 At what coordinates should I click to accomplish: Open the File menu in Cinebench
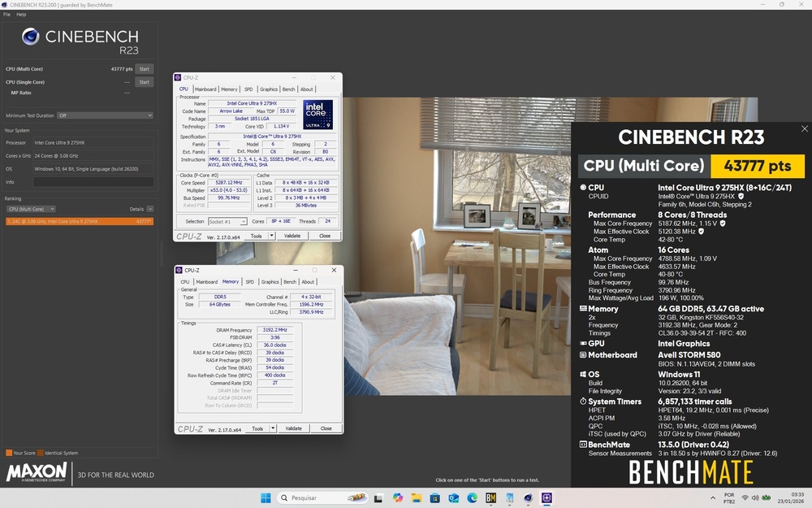pos(6,15)
